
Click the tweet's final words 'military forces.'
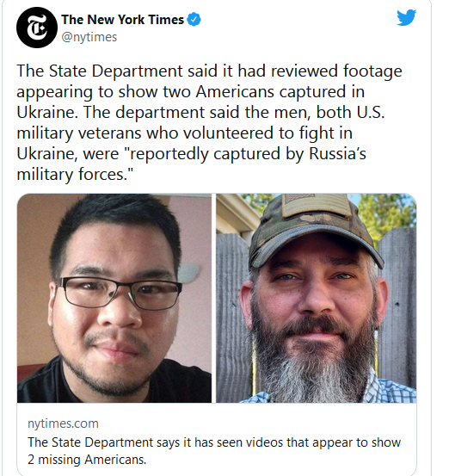tap(75, 175)
